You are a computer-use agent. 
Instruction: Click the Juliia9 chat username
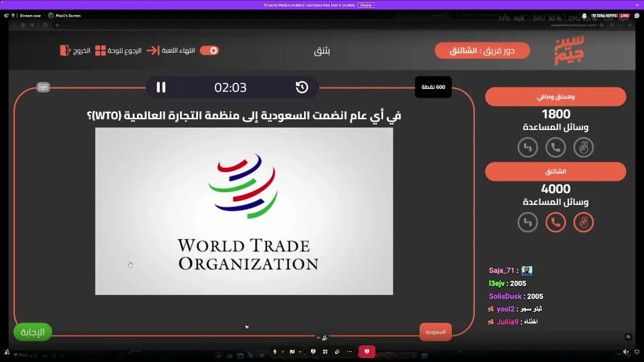click(508, 322)
